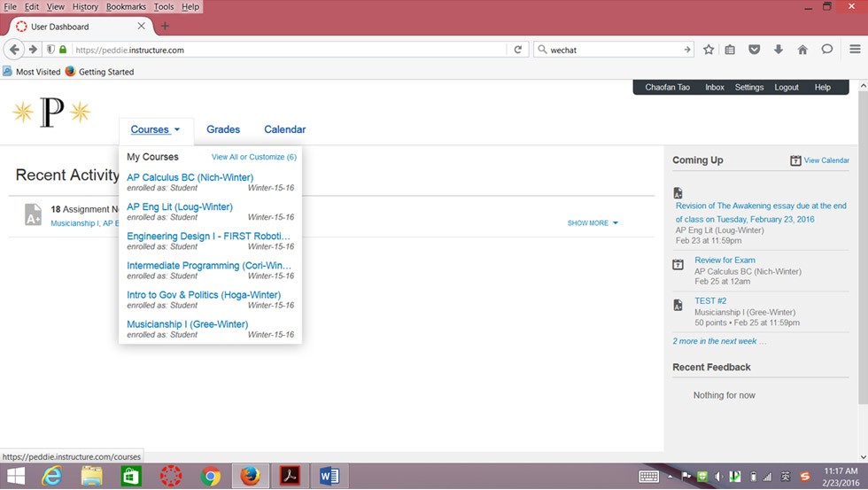868x490 pixels.
Task: Open Intermediate Programming (Cori-Win...) course
Action: tap(209, 265)
